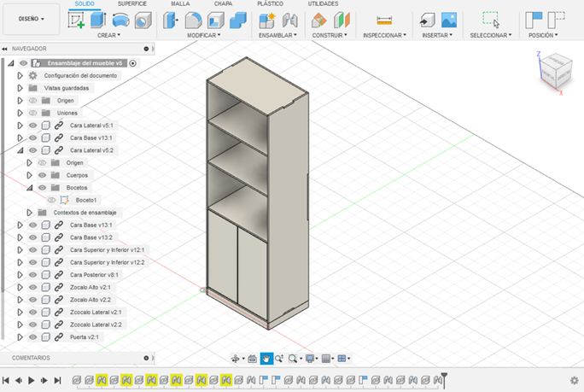This screenshot has width=584, height=392.
Task: Open the CONSTRUIR menu
Action: 330,35
